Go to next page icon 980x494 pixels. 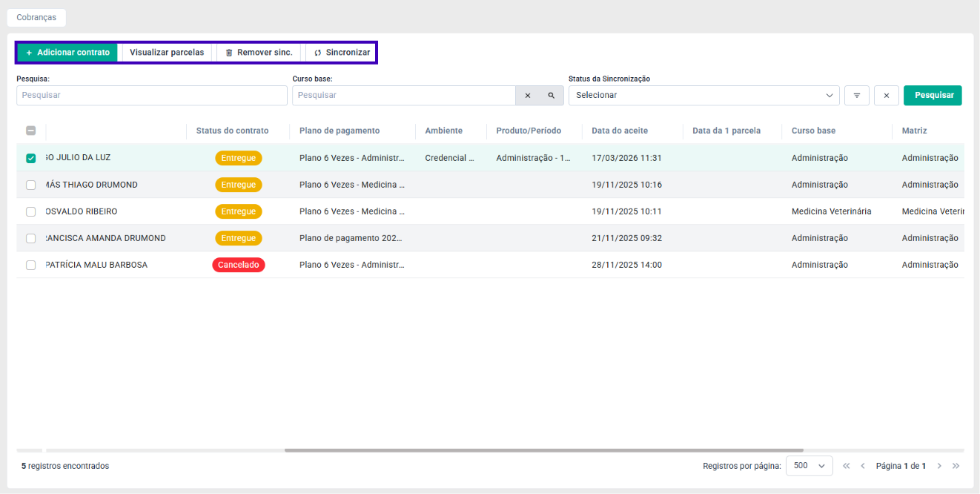[939, 466]
